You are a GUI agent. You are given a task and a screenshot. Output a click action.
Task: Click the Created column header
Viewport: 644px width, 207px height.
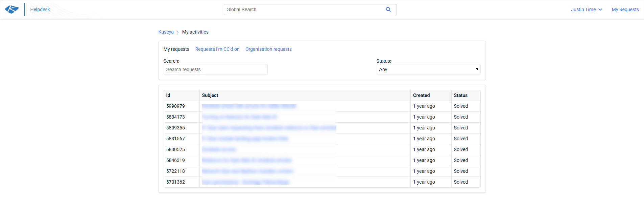[421, 95]
